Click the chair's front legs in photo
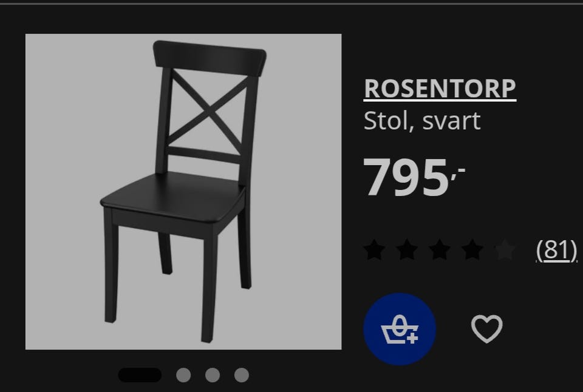Image resolution: width=583 pixels, height=392 pixels. [x=160, y=279]
